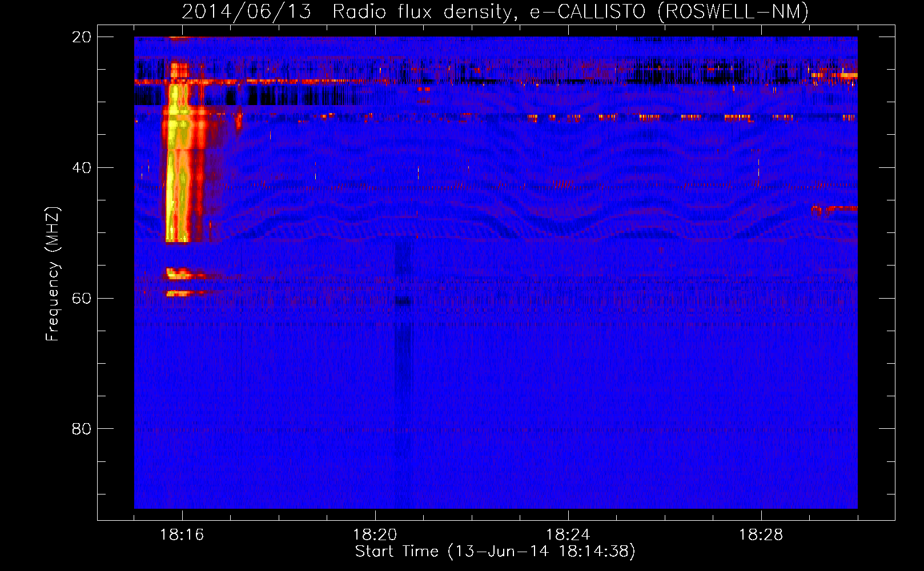This screenshot has height=571, width=924.
Task: Click the "Start Time (13-Jun-14 18:14:38)" label
Action: pyautogui.click(x=495, y=551)
